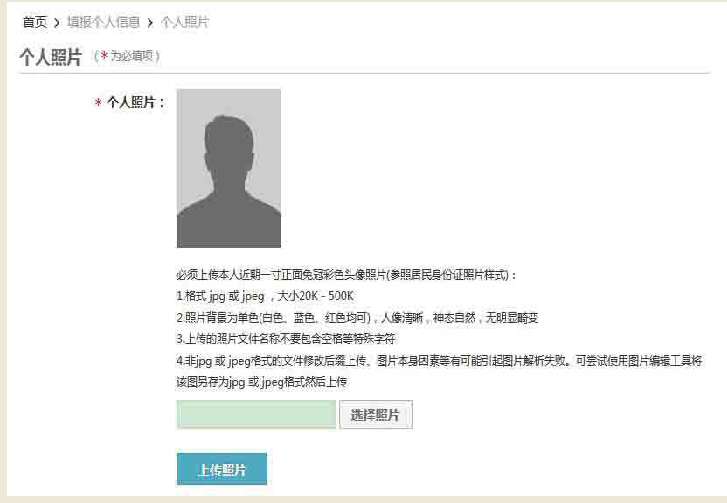Open the 填报个人信息 breadcrumb link
The width and height of the screenshot is (727, 503).
point(103,22)
